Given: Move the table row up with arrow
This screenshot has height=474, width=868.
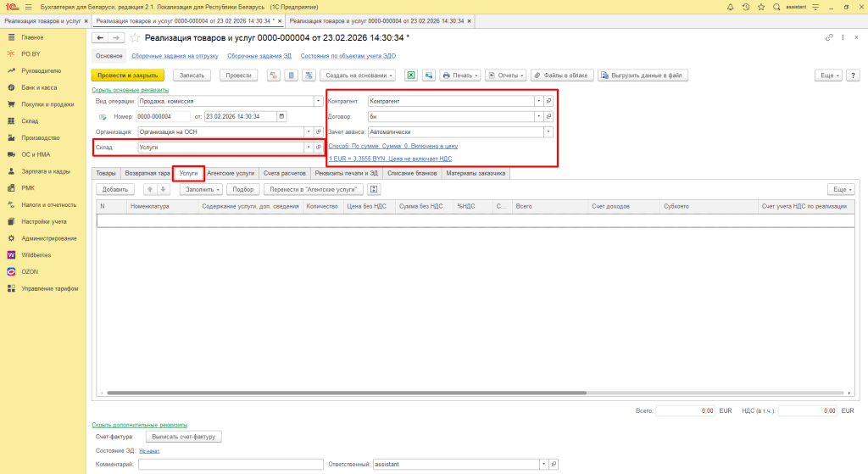Looking at the screenshot, I should (x=150, y=189).
